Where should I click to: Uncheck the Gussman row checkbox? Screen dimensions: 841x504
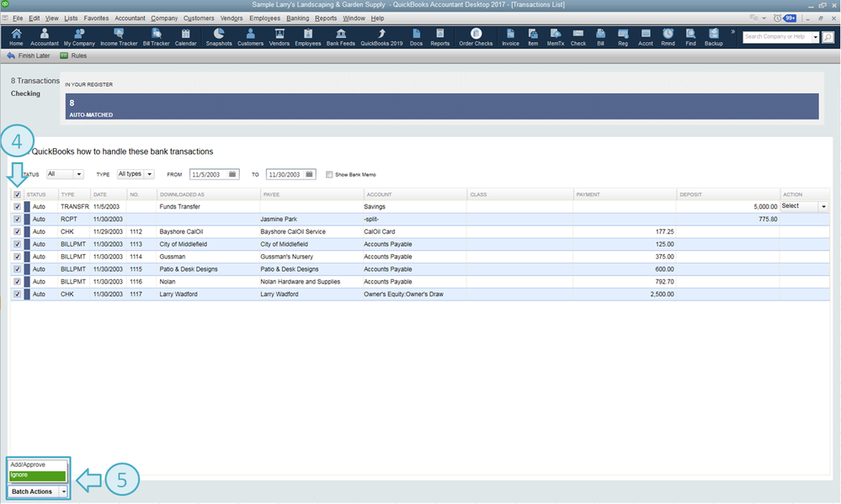17,257
